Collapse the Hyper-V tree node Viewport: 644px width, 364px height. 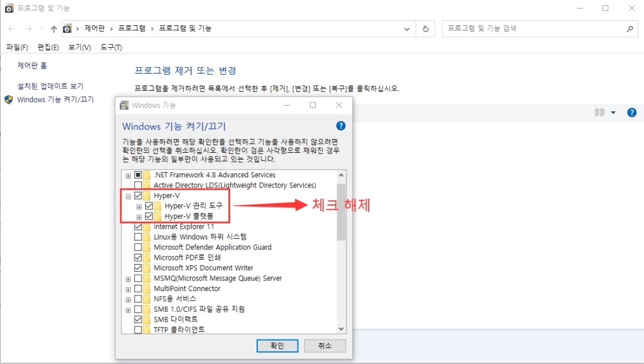click(128, 196)
